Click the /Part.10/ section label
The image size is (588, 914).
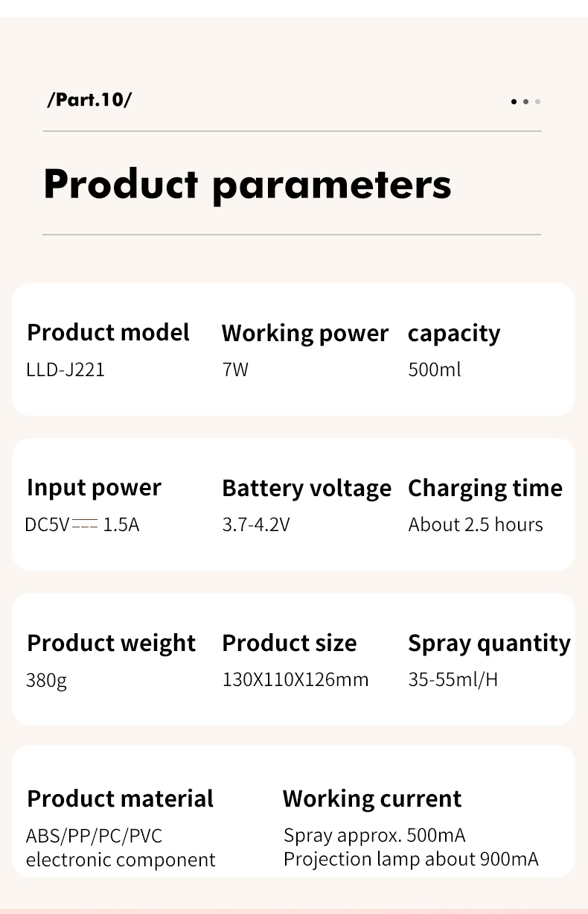(x=89, y=100)
